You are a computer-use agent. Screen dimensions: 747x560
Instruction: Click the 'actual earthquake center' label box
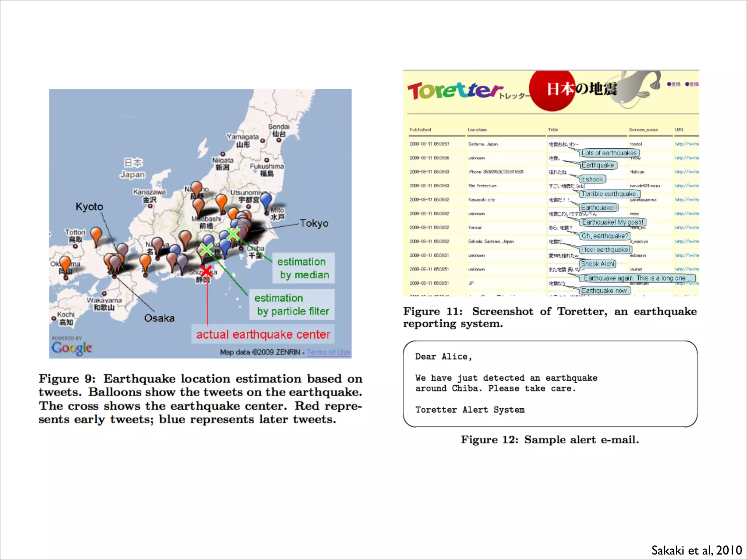click(x=263, y=334)
